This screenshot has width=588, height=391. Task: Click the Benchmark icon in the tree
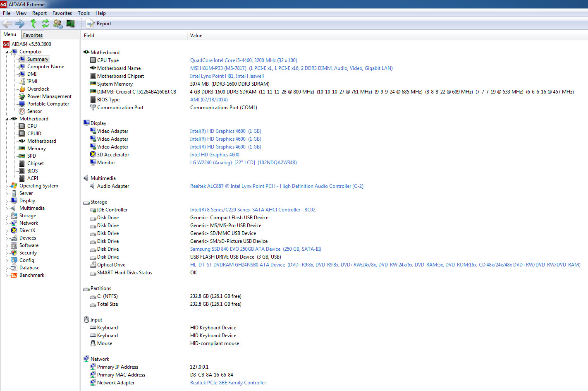click(14, 275)
